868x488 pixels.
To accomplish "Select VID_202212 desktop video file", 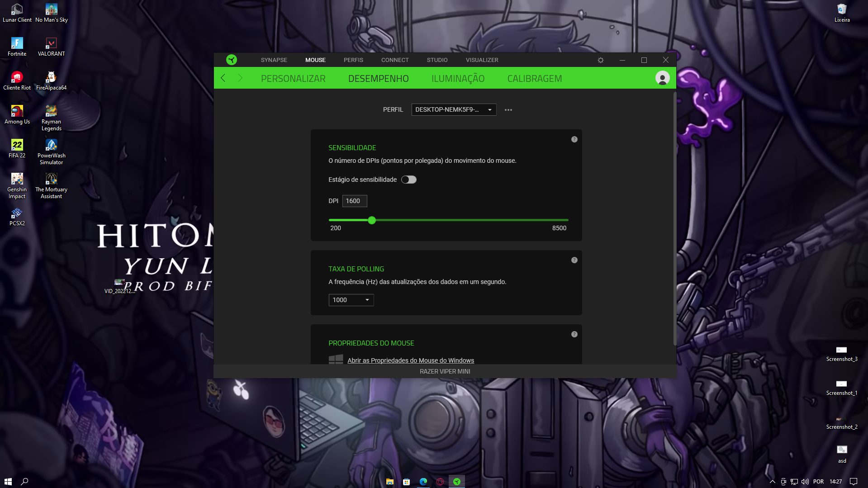I will click(x=119, y=287).
